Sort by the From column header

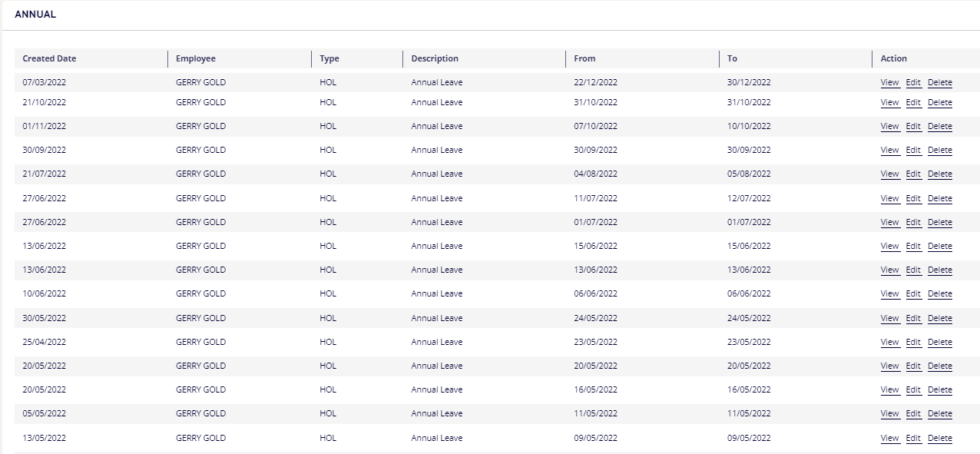pos(584,58)
